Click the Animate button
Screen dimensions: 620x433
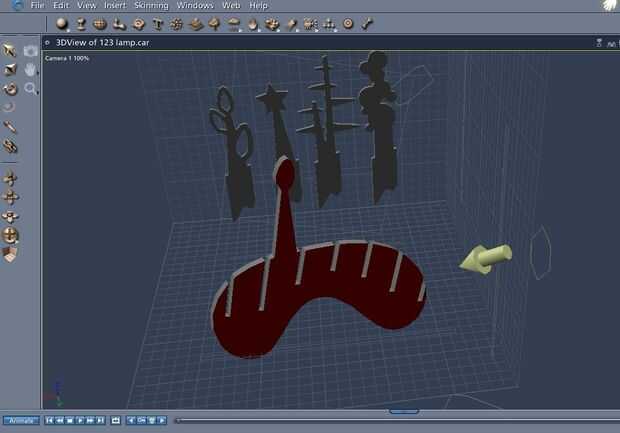[x=21, y=420]
